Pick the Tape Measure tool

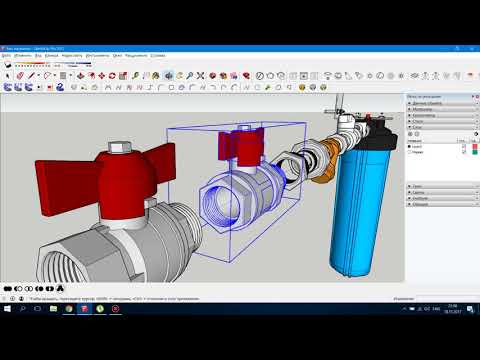coord(135,76)
